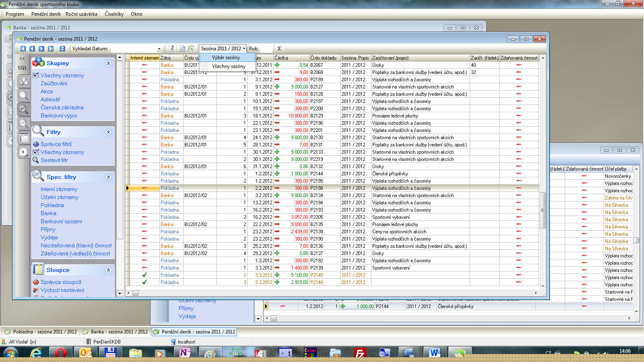Click the Excel export icon
Screen dimensions: 644x362
[191, 49]
